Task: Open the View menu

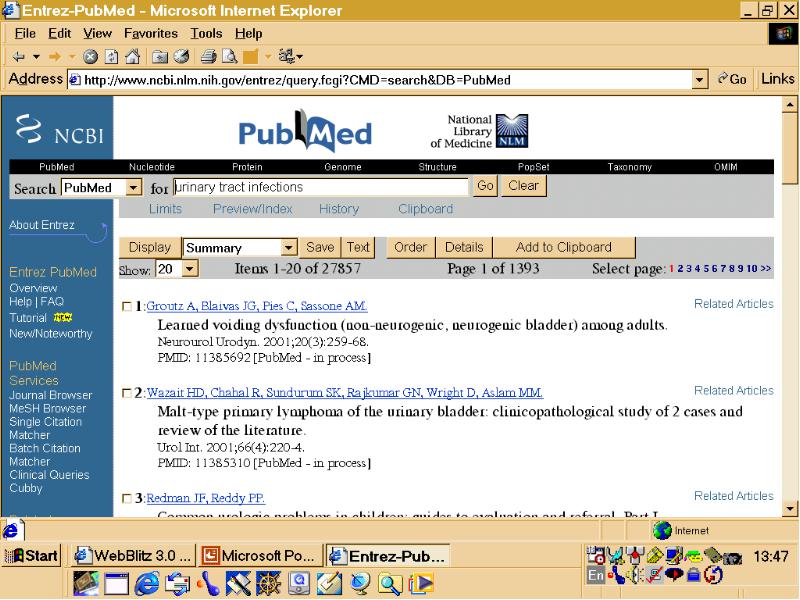Action: coord(97,34)
